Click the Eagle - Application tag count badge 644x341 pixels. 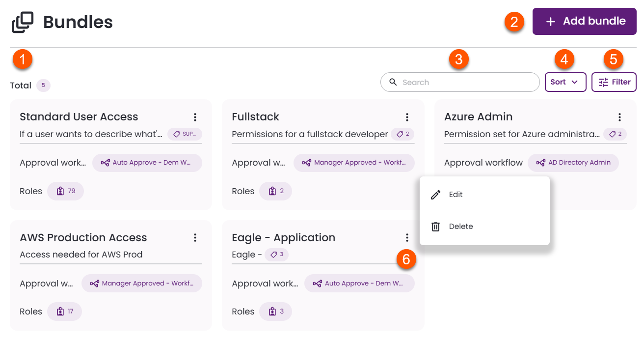point(276,255)
